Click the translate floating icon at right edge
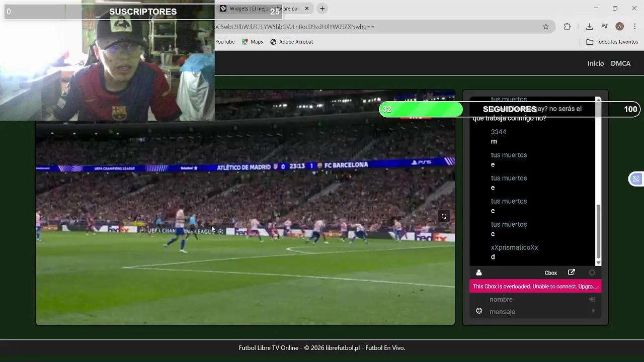This screenshot has width=644, height=362. point(636,179)
